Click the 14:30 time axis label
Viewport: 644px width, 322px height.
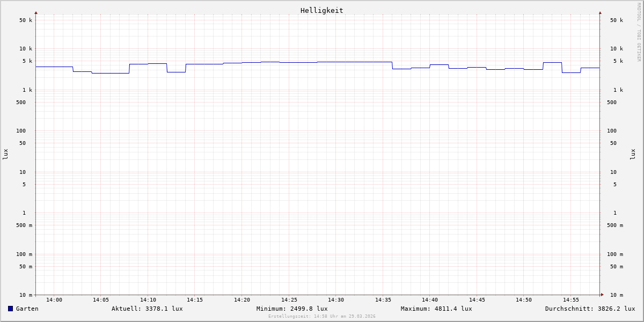336,300
